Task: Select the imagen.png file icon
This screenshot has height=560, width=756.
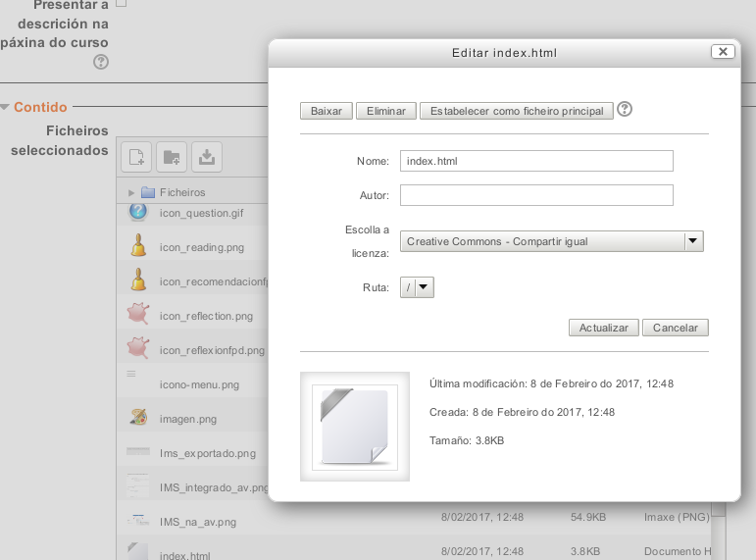Action: tap(138, 418)
